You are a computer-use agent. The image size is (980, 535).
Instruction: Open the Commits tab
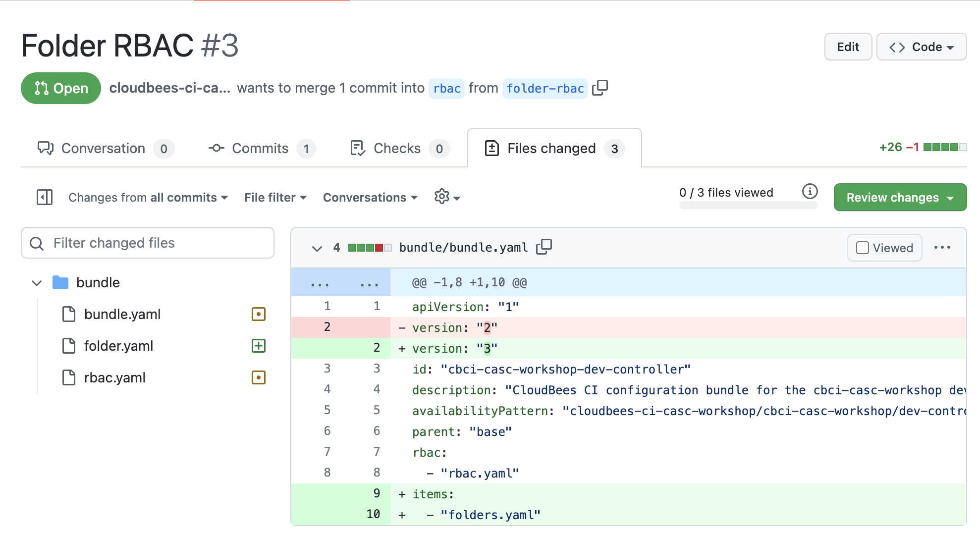[x=260, y=148]
